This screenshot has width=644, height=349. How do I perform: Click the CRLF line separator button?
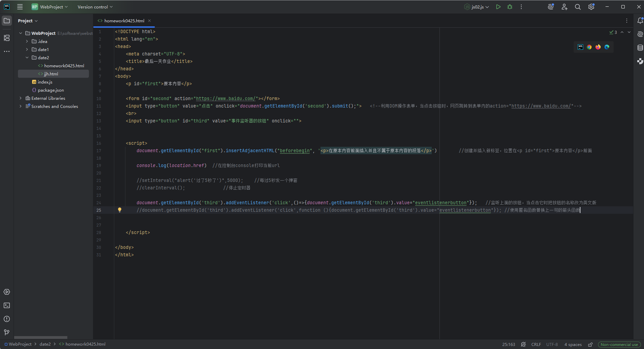coord(536,344)
